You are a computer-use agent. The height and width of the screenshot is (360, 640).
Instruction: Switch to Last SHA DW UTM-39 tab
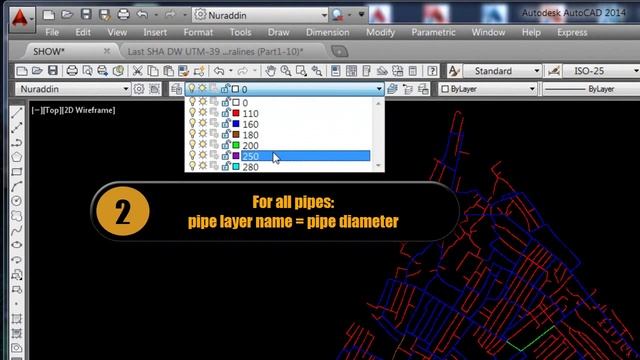(215, 51)
